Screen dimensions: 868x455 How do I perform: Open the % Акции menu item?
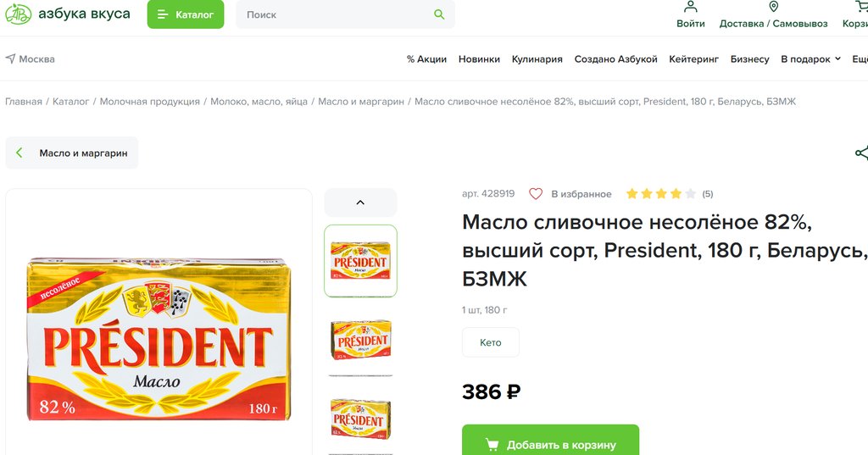coord(426,59)
